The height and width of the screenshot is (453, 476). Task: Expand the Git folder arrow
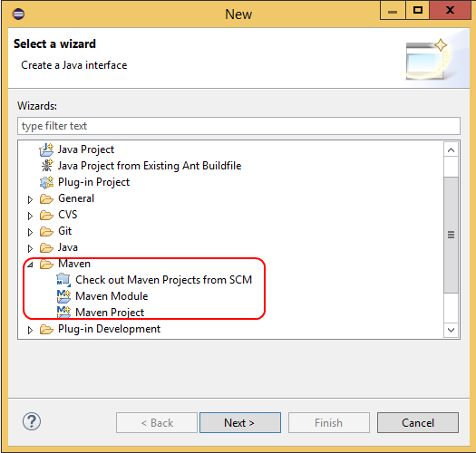point(30,233)
